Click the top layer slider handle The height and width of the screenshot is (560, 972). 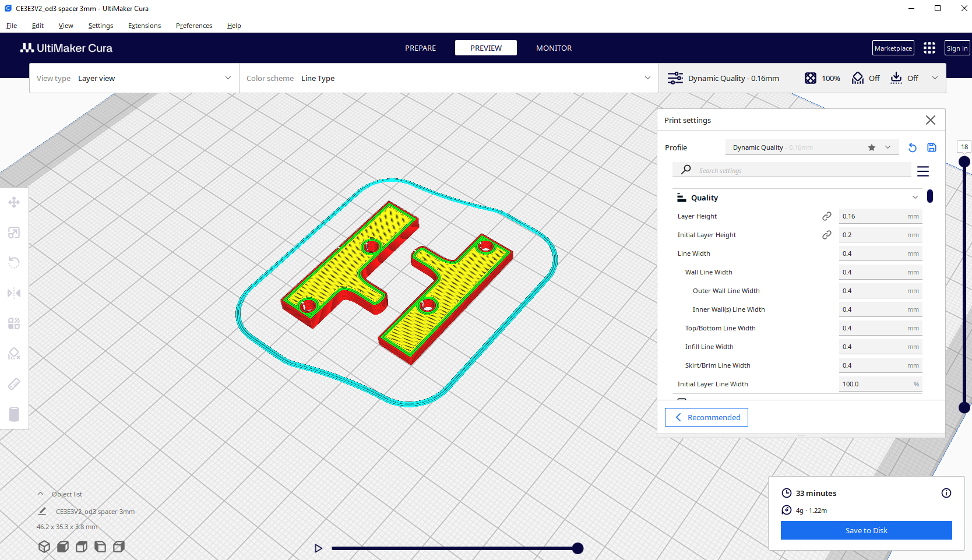[x=964, y=161]
